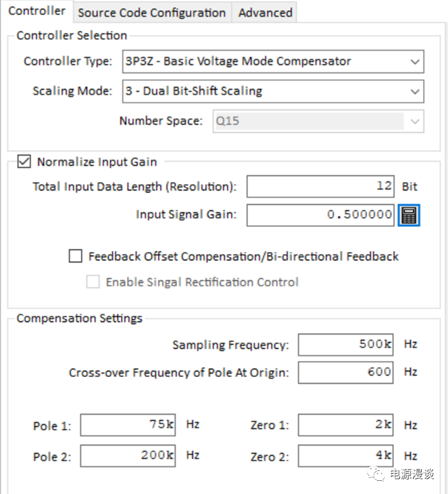448x494 pixels.
Task: Click the Sampling Frequency input box
Action: pos(345,345)
